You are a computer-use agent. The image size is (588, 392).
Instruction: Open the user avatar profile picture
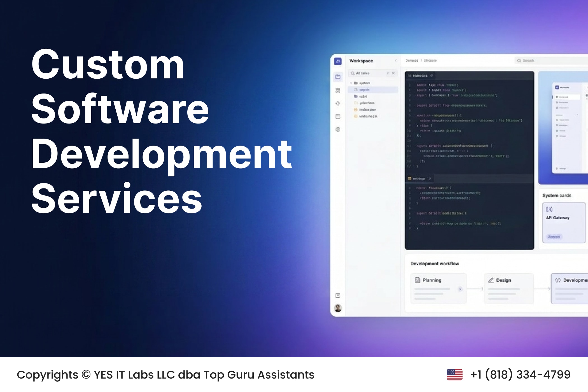coord(338,308)
